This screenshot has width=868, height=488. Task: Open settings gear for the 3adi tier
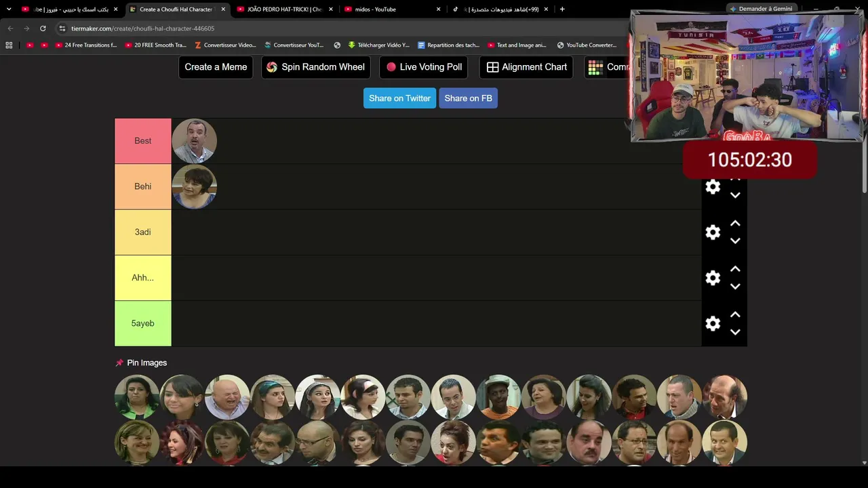click(713, 232)
